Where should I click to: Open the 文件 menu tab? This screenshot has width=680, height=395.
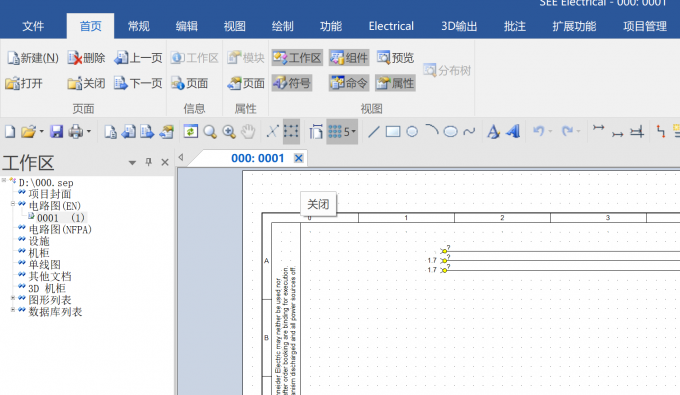33,26
